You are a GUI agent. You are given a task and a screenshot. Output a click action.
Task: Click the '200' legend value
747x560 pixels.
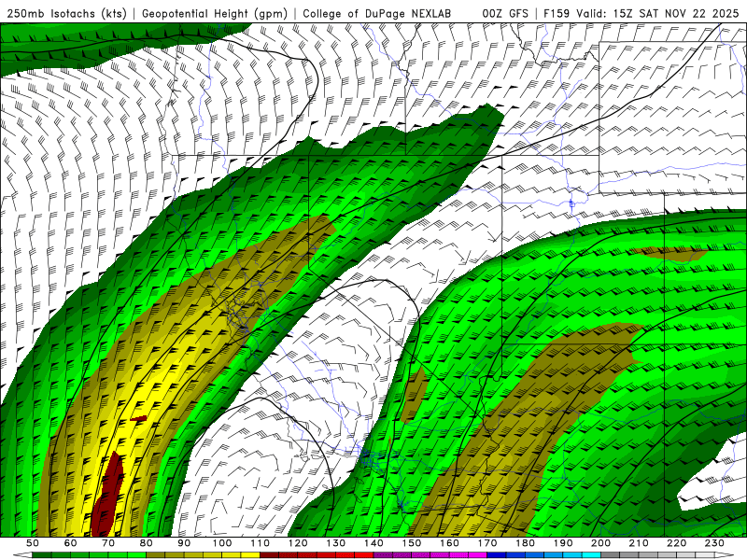(x=601, y=543)
